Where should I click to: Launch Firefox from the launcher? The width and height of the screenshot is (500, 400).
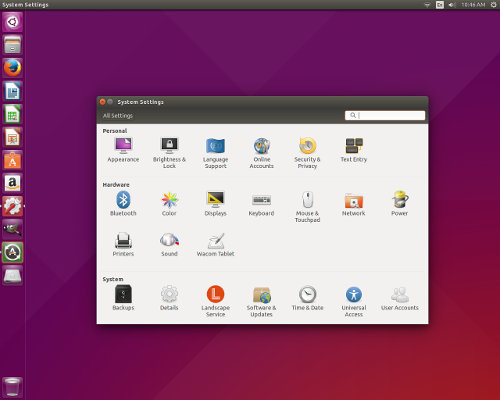[13, 68]
